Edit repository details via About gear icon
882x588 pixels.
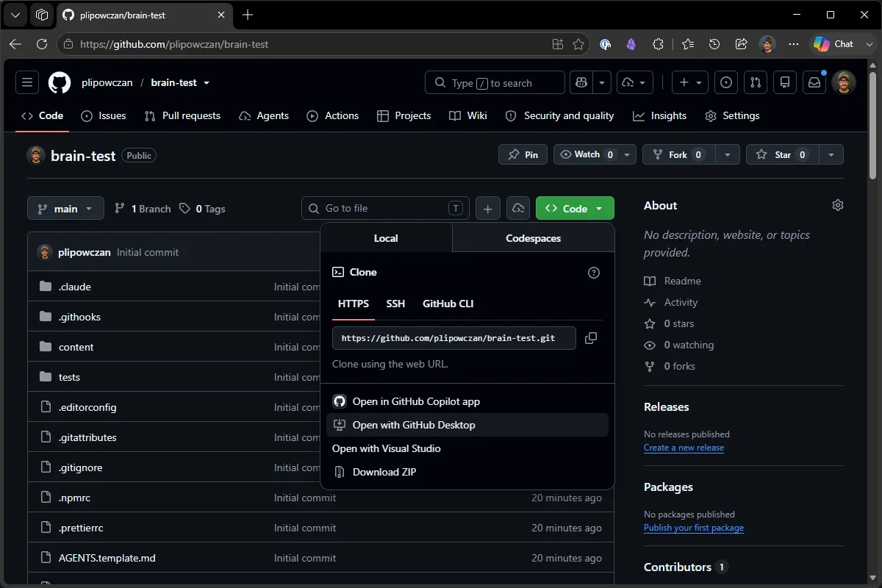[x=838, y=205]
